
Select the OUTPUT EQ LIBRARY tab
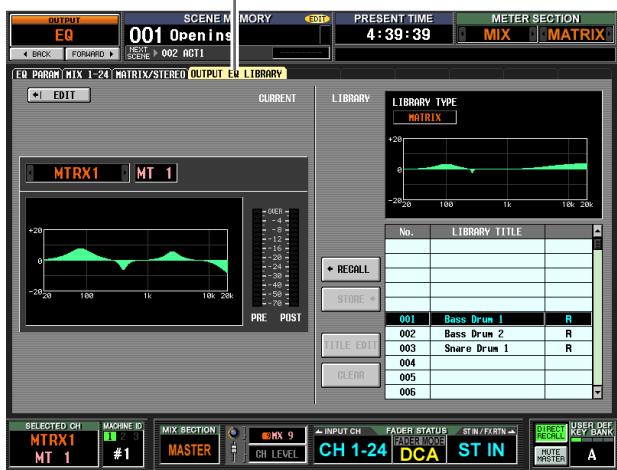tap(237, 74)
